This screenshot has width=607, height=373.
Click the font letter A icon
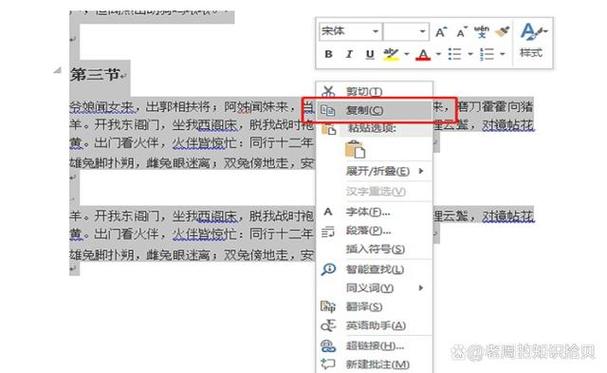[328, 212]
